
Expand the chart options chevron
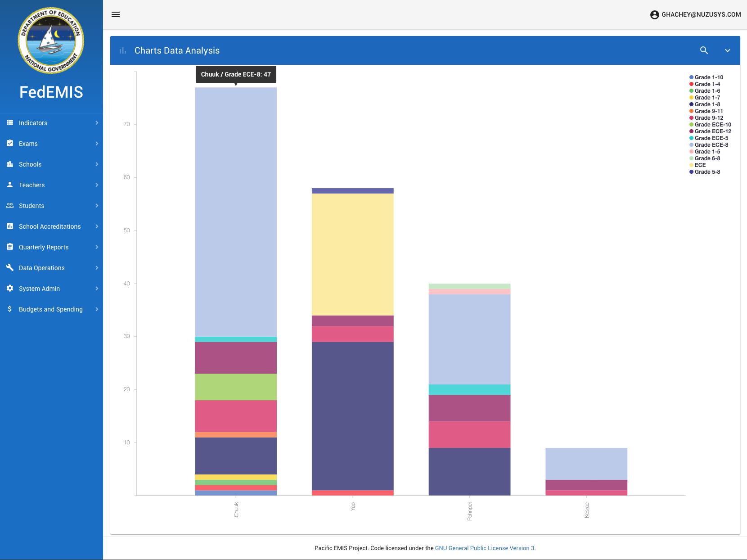pyautogui.click(x=728, y=50)
